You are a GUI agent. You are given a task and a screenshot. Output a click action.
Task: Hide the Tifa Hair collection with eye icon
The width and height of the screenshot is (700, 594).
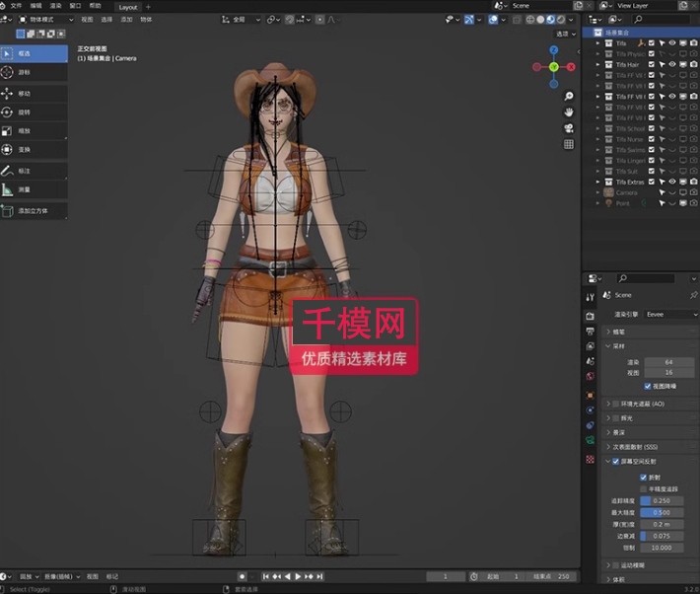tap(672, 64)
